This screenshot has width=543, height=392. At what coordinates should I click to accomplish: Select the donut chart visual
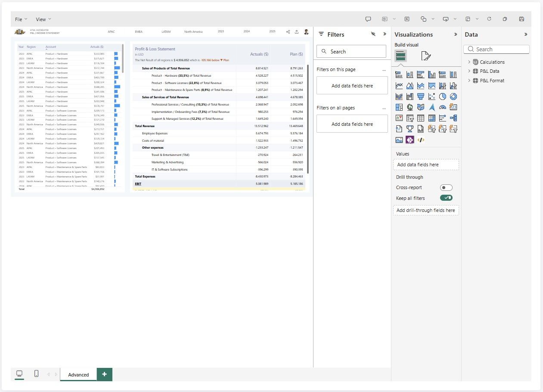(453, 96)
